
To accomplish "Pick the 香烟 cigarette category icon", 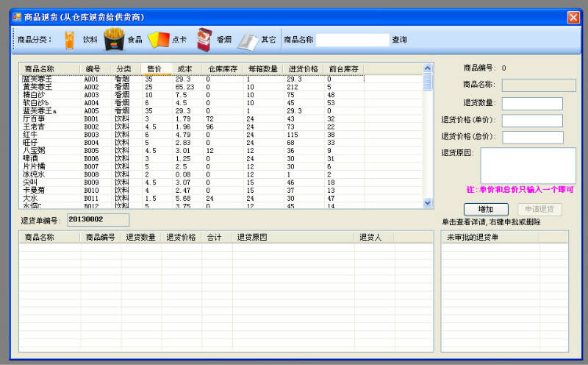I will (x=204, y=39).
